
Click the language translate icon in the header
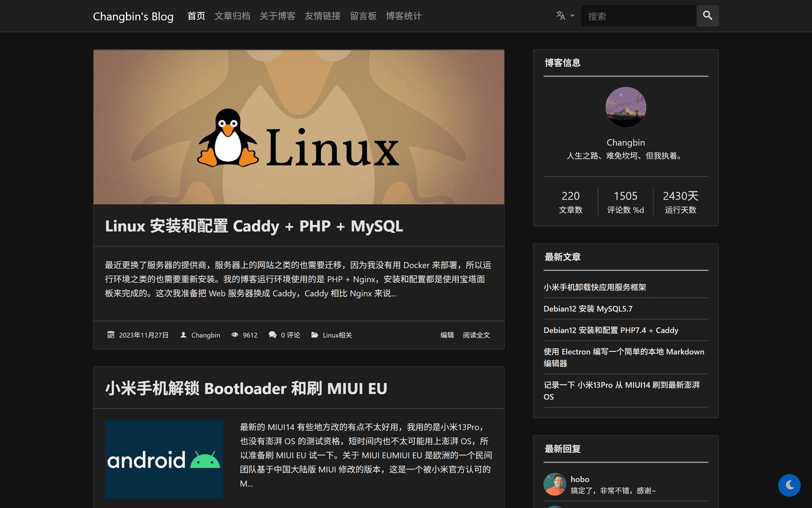click(x=560, y=16)
